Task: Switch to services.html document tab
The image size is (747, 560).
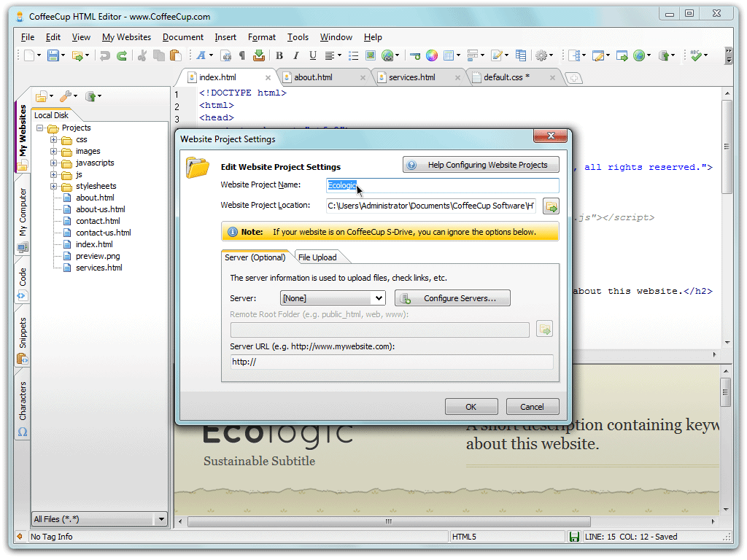Action: coord(411,77)
